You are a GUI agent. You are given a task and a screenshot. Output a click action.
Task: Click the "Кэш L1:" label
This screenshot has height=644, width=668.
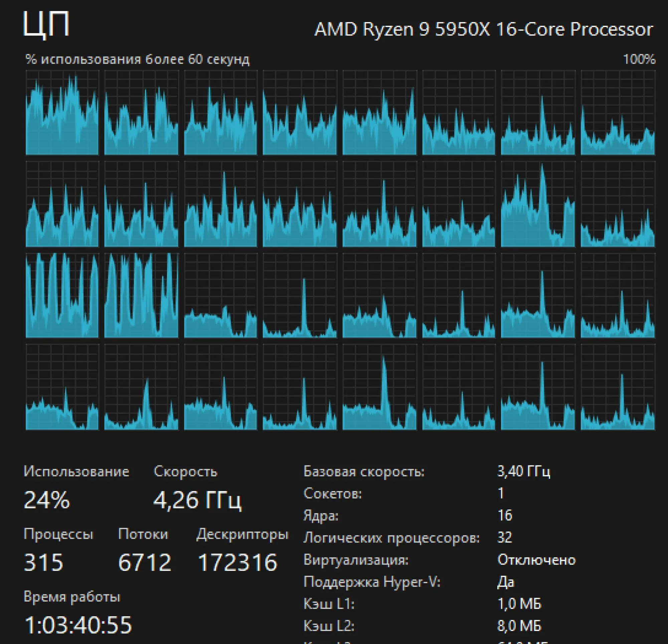coord(329,604)
